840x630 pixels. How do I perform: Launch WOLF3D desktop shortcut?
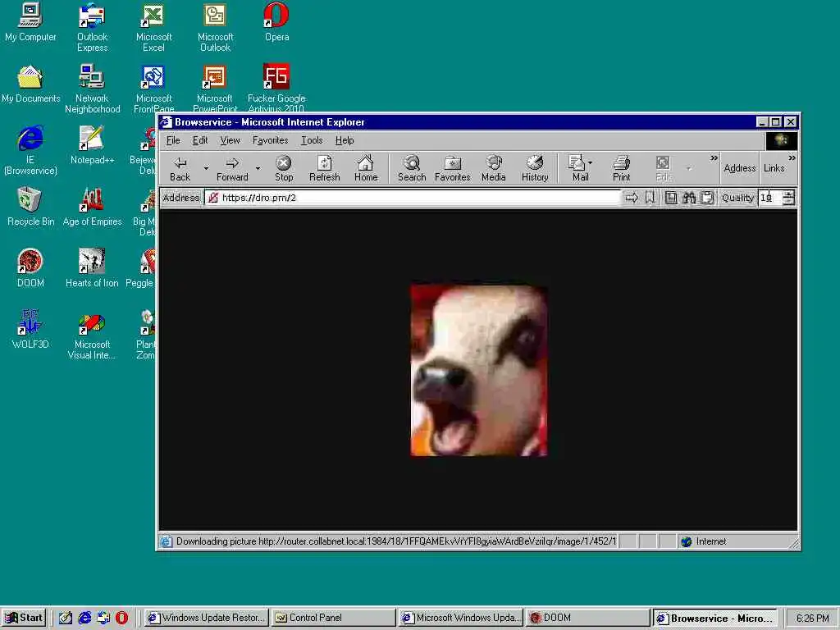pyautogui.click(x=30, y=330)
